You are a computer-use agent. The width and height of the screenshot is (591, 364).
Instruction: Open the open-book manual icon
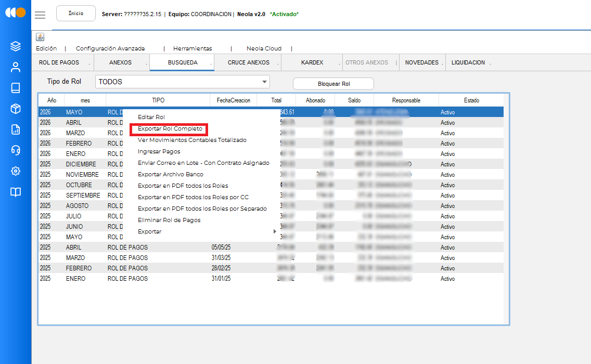16,192
